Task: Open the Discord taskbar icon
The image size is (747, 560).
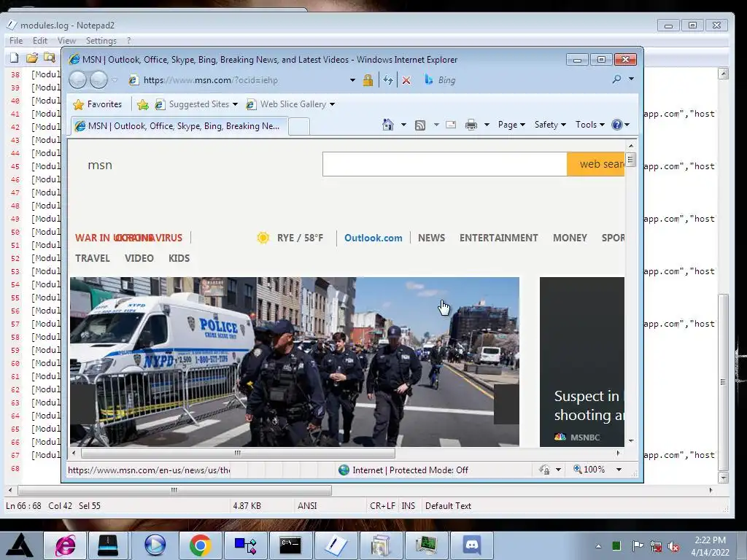Action: coord(472,545)
